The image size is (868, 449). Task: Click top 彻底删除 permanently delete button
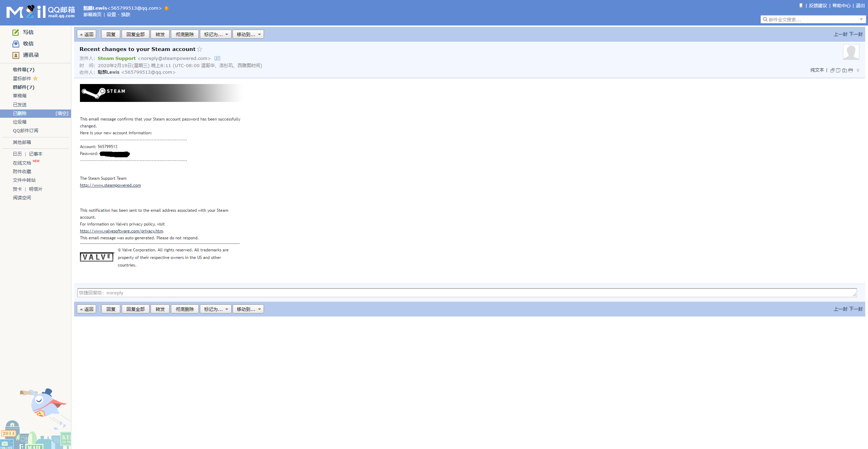[x=185, y=34]
